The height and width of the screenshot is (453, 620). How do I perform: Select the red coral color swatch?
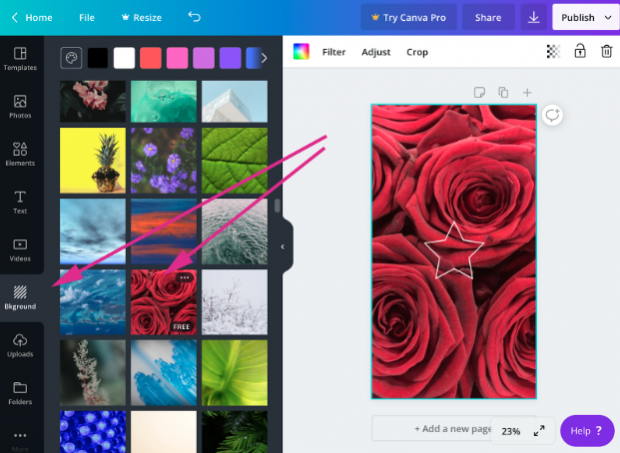(x=151, y=58)
